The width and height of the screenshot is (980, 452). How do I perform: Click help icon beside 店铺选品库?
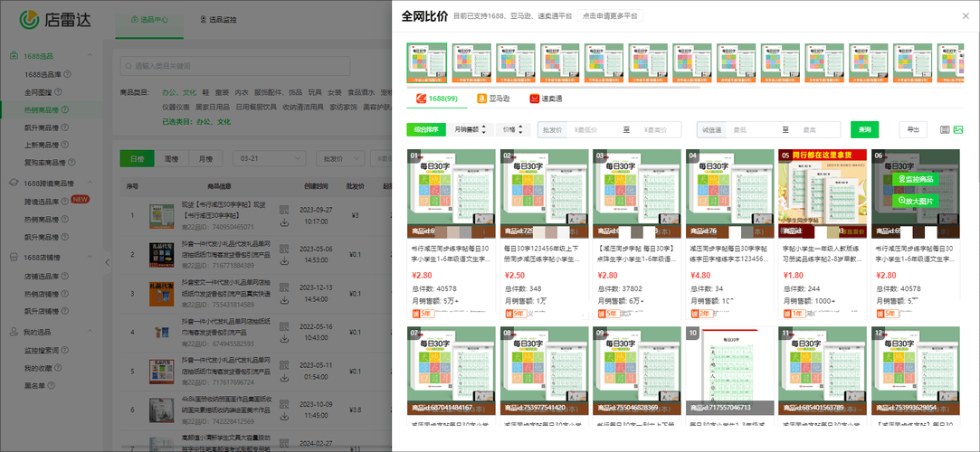66,276
